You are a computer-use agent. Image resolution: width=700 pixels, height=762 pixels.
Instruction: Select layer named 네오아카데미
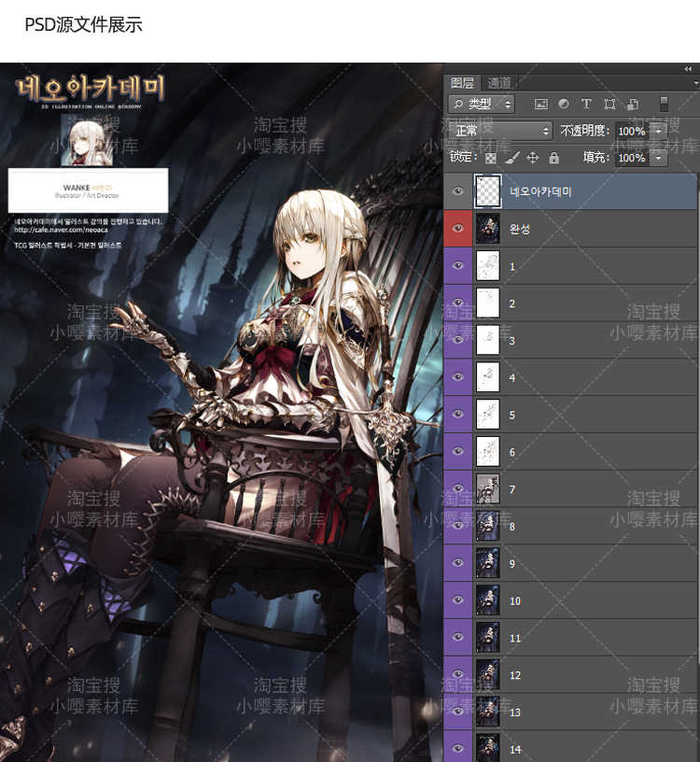point(540,191)
